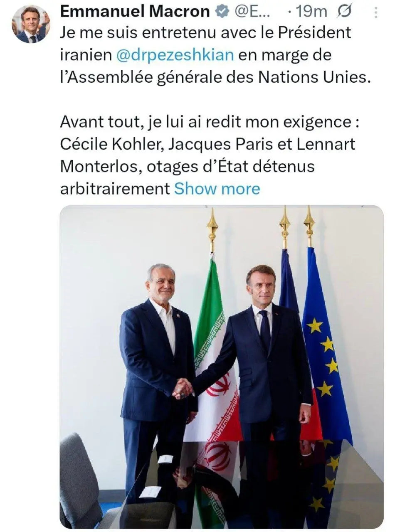Click the display name Emmanuel Macron
Screen dimensions: 395x532
(135, 12)
